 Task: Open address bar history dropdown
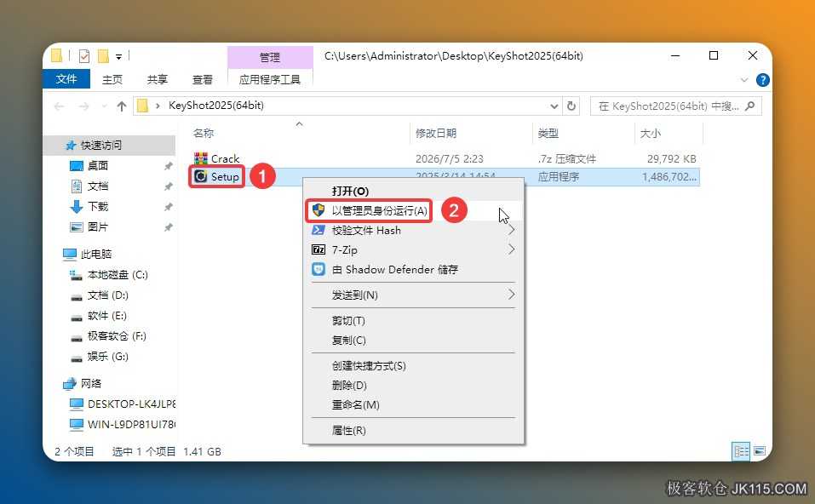554,106
